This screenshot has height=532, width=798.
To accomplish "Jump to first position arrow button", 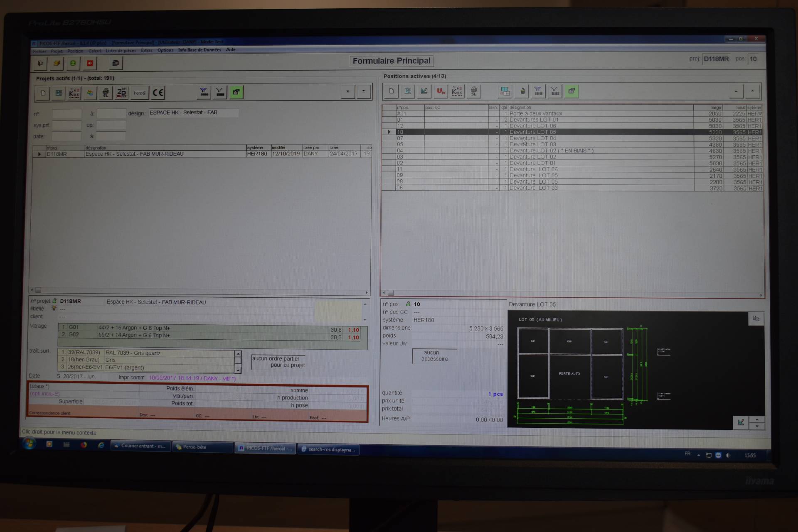I will tap(736, 91).
